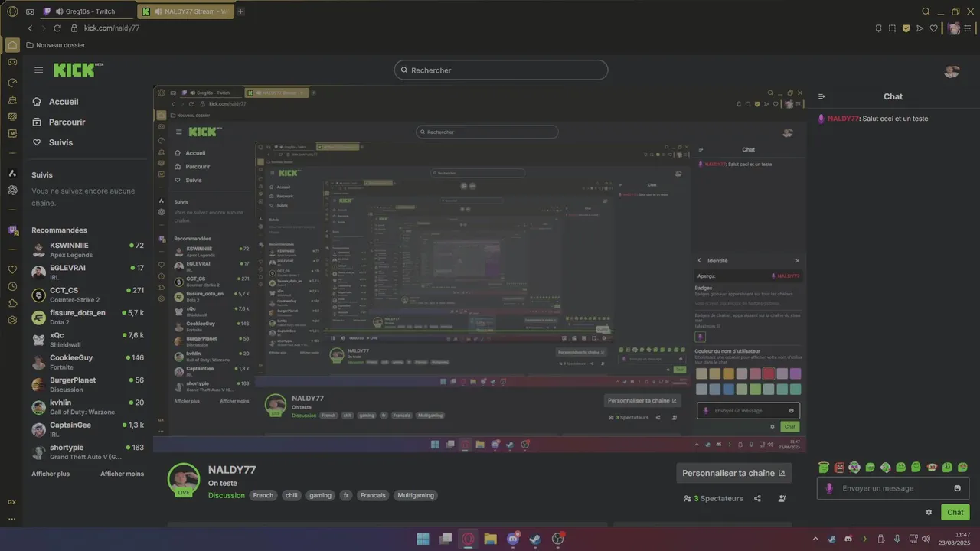The image size is (980, 551).
Task: Open chat identity mic badge icon
Action: (829, 488)
